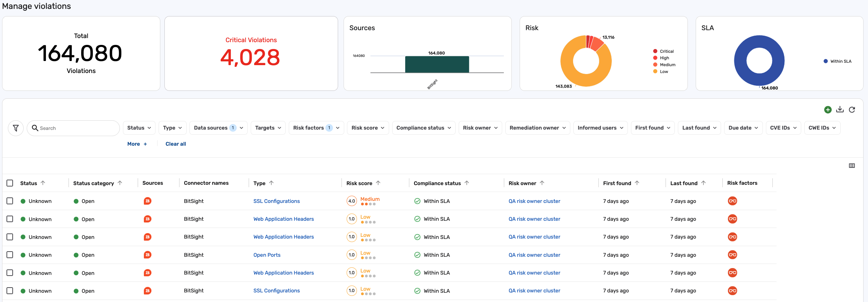Click the Connector names column header

tap(206, 183)
